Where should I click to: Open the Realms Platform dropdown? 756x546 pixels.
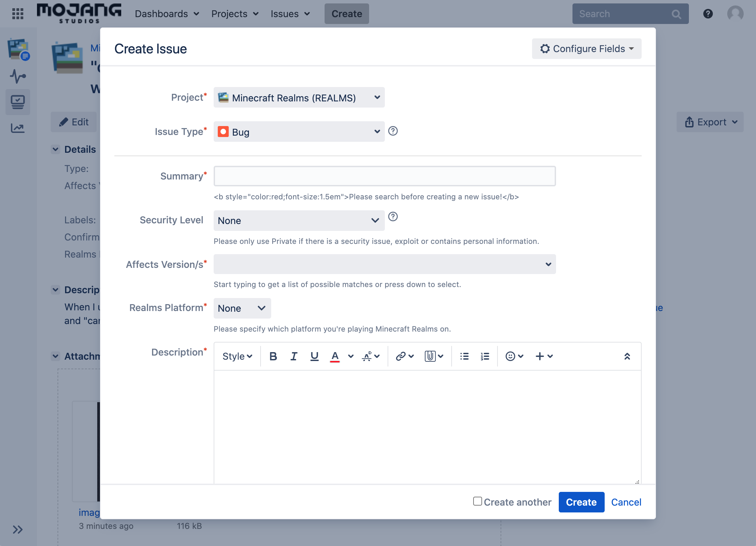pos(242,308)
